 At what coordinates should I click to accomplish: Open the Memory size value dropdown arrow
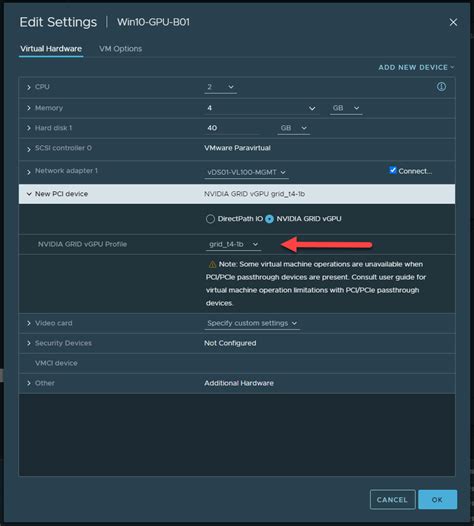pyautogui.click(x=312, y=108)
